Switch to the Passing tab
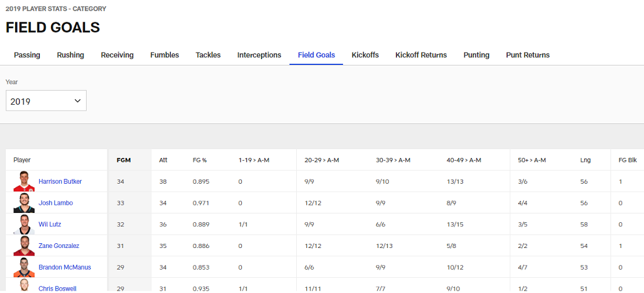The image size is (644, 293). (x=27, y=55)
